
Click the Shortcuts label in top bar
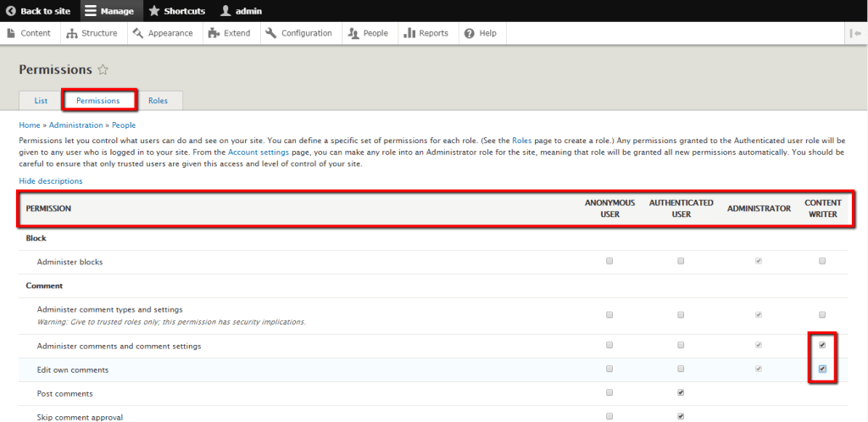[184, 11]
